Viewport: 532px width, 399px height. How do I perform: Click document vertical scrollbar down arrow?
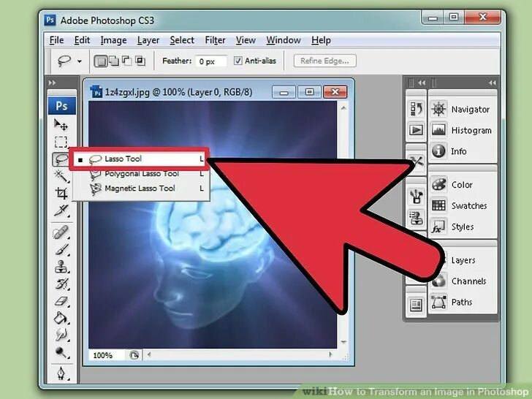pyautogui.click(x=343, y=342)
